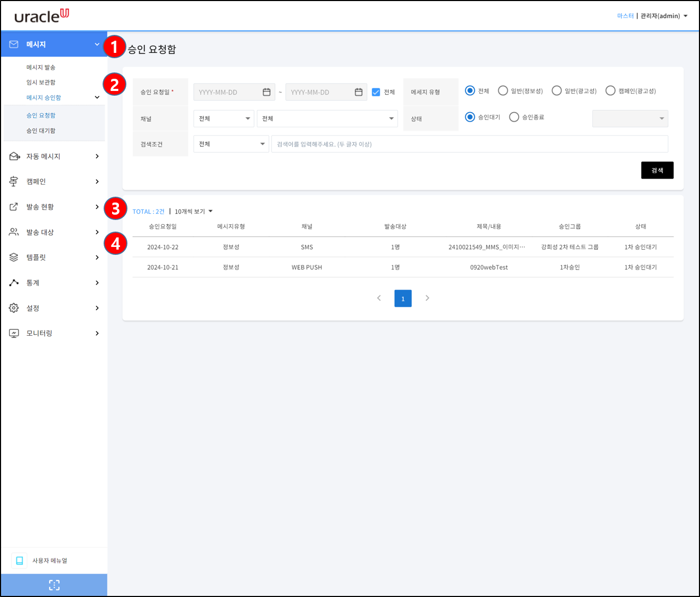Expand the 통계 menu chevron
This screenshot has width=700, height=597.
pos(97,283)
